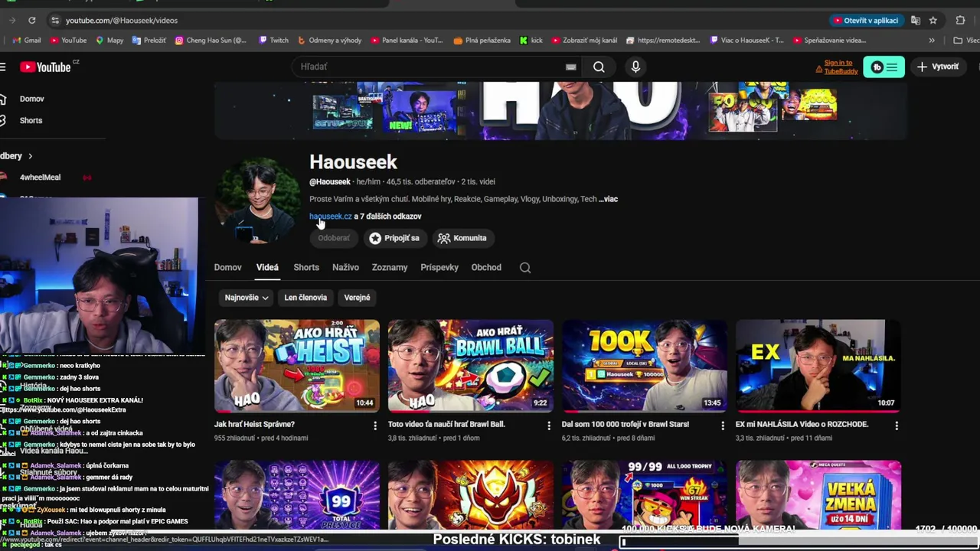Expand channel description with ...viac
This screenshot has height=551, width=980.
coord(609,199)
